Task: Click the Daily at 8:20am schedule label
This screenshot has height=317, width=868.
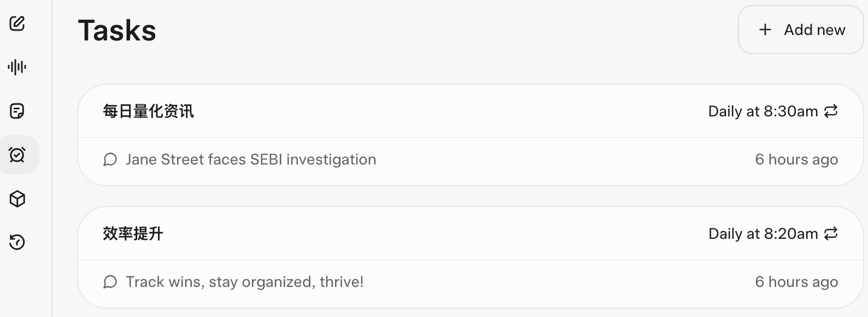Action: (x=763, y=234)
